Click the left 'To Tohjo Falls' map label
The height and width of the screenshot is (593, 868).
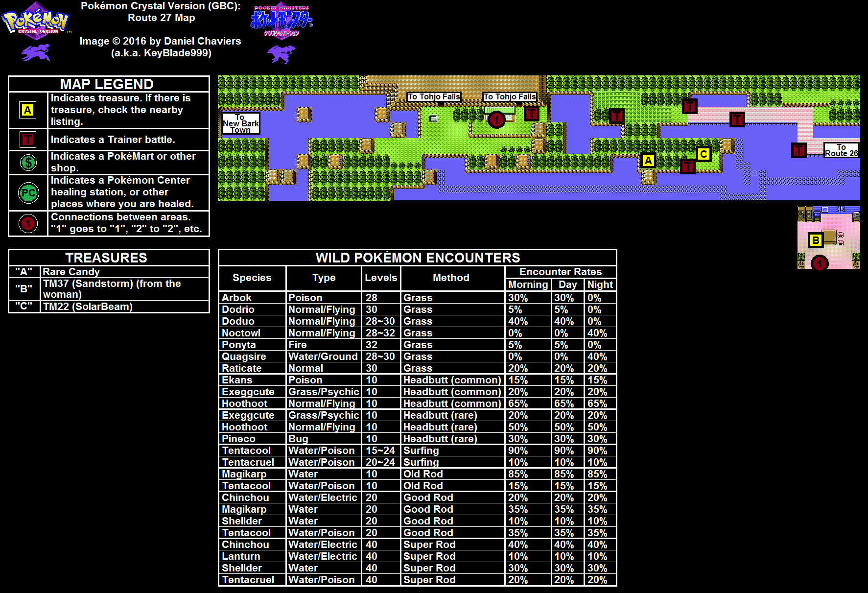[x=434, y=96]
